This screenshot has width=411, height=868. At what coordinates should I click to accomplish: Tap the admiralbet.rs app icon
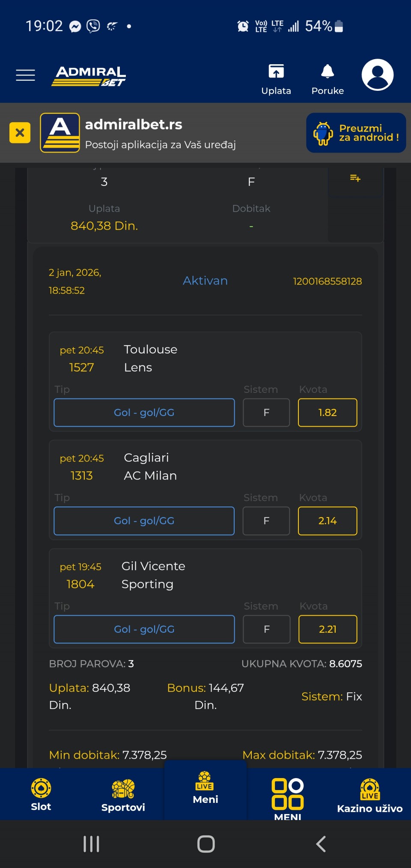pos(60,133)
